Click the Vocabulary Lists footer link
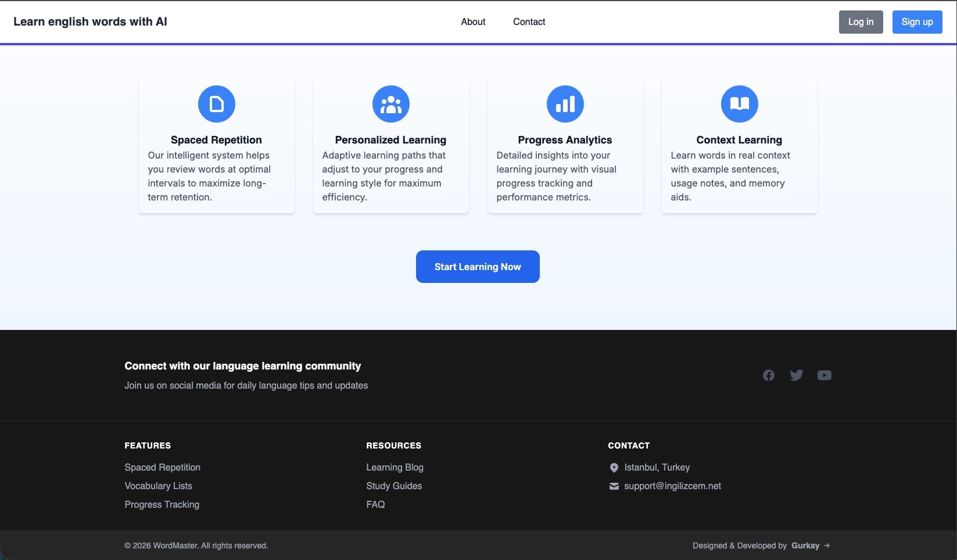957x560 pixels. click(158, 486)
